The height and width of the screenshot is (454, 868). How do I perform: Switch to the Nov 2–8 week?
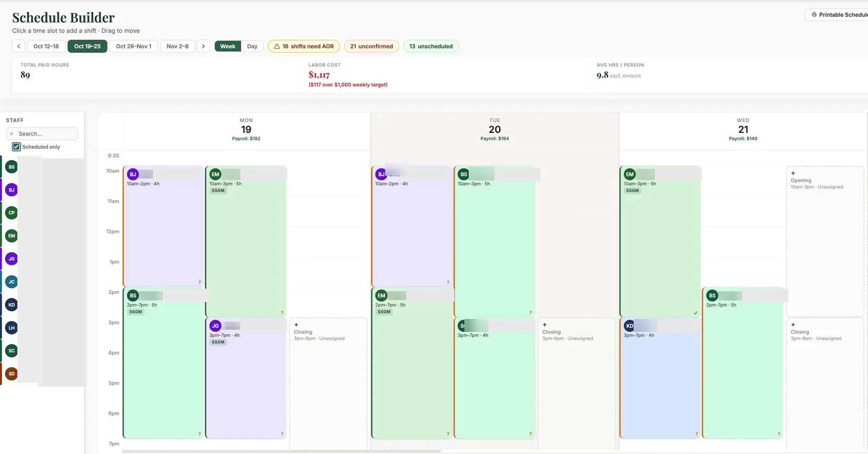click(177, 46)
